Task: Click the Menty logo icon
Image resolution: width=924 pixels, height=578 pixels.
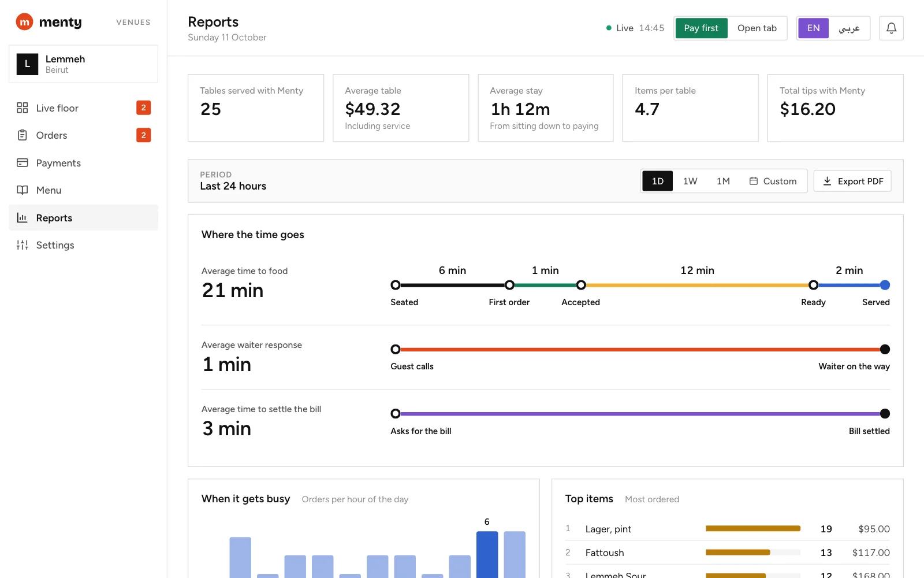Action: (24, 22)
